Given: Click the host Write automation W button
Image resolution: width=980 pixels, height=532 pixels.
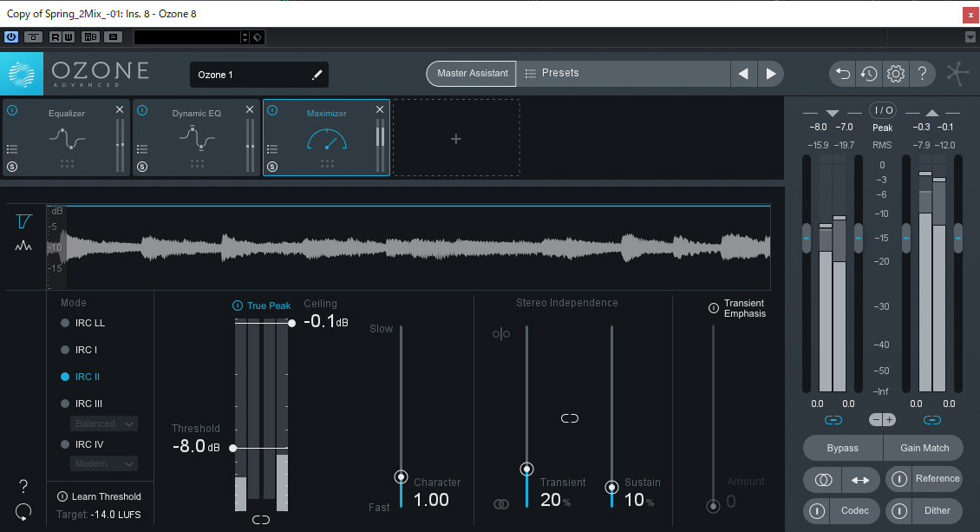Looking at the screenshot, I should click(69, 36).
